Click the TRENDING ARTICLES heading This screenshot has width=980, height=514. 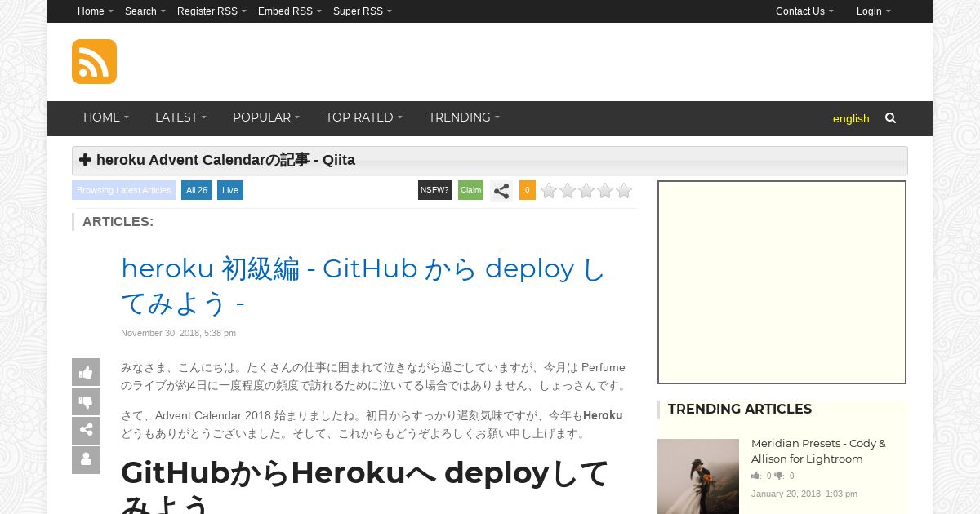click(x=740, y=409)
